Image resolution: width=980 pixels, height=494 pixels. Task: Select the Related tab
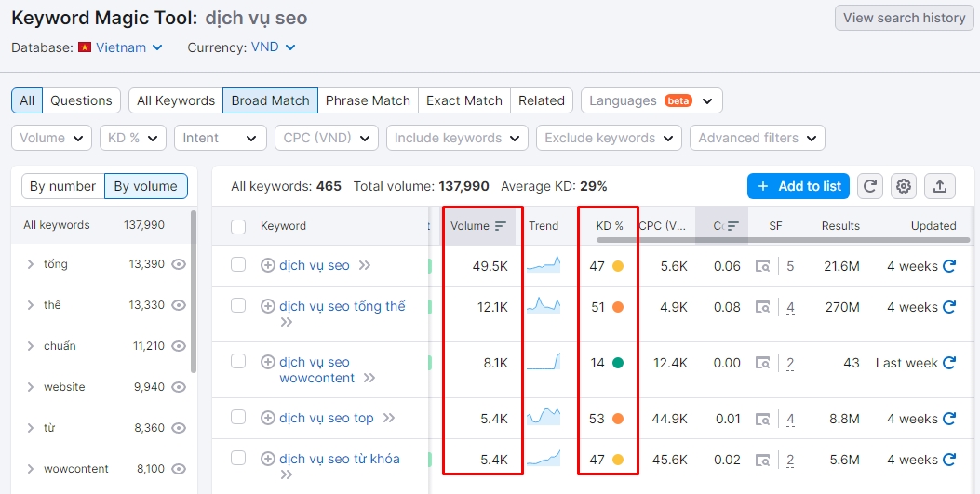pyautogui.click(x=542, y=100)
